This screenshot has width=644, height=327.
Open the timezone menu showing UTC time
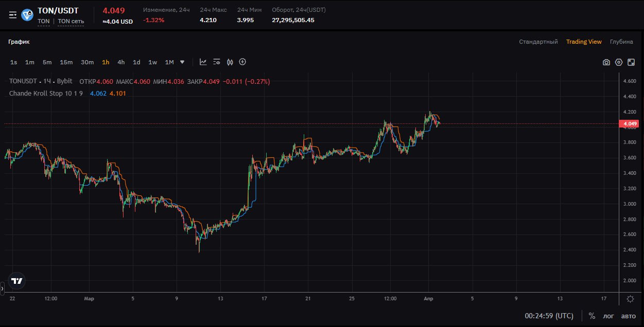(549, 316)
